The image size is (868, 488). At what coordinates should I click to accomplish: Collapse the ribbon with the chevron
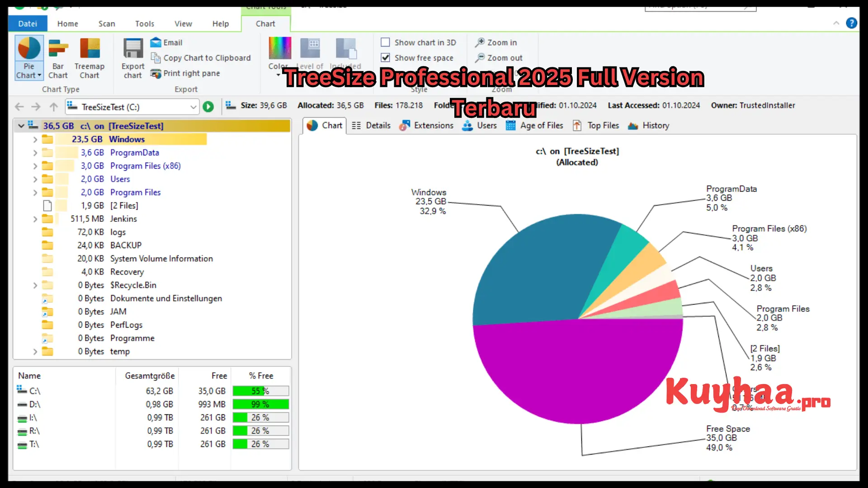pos(836,23)
